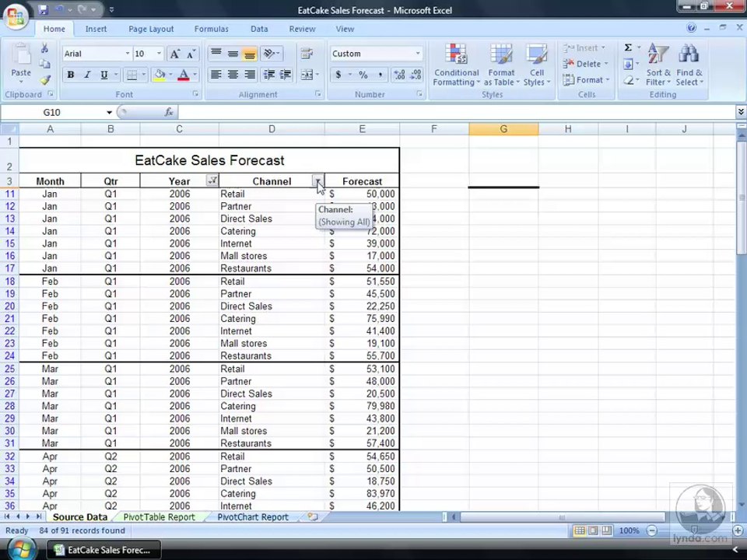Open Conditional Formatting menu
The width and height of the screenshot is (747, 560).
[x=457, y=65]
